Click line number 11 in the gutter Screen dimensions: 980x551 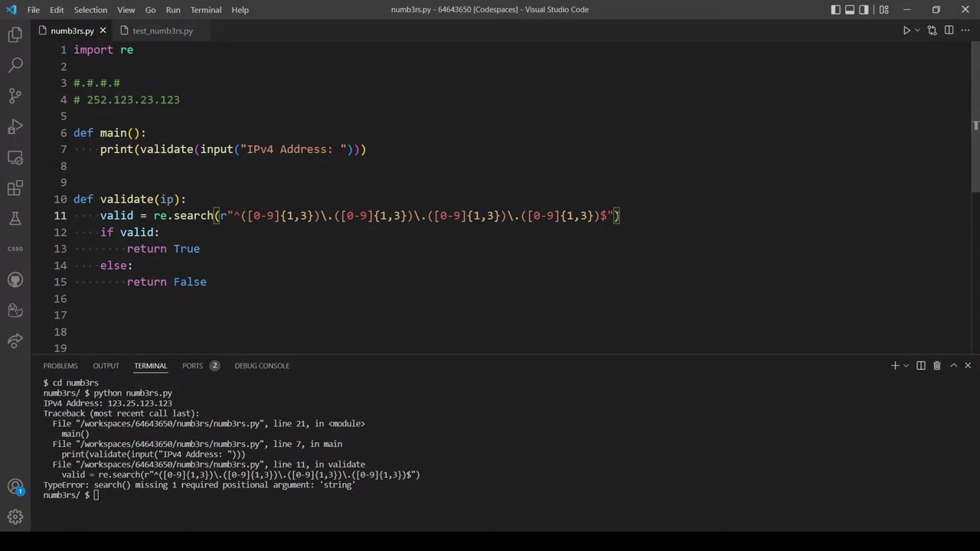[x=60, y=216]
